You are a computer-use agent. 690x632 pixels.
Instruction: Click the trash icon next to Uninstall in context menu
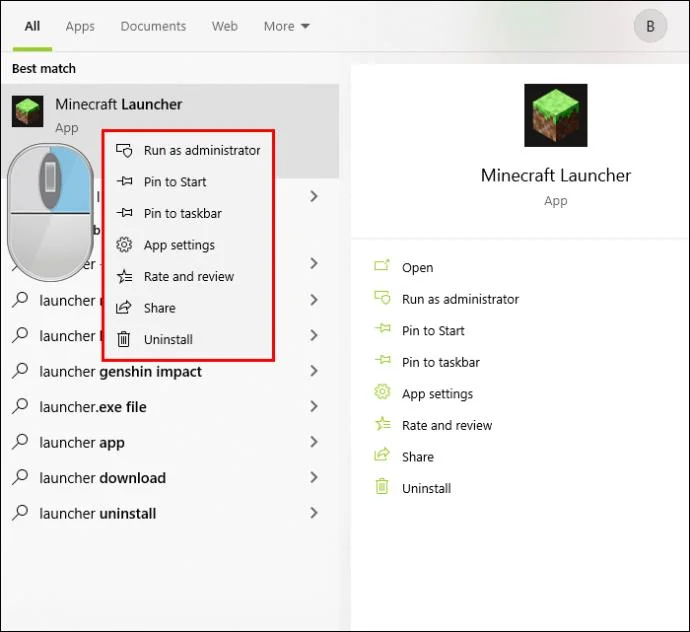(x=124, y=339)
